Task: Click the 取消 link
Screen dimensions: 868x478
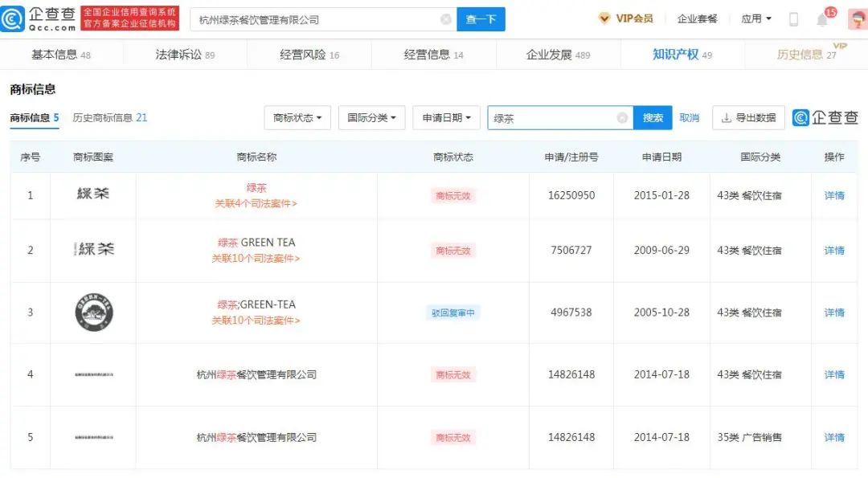Action: [690, 118]
